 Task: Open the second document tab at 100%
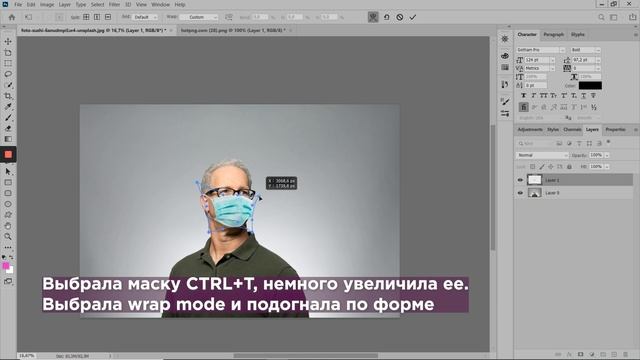[233, 30]
